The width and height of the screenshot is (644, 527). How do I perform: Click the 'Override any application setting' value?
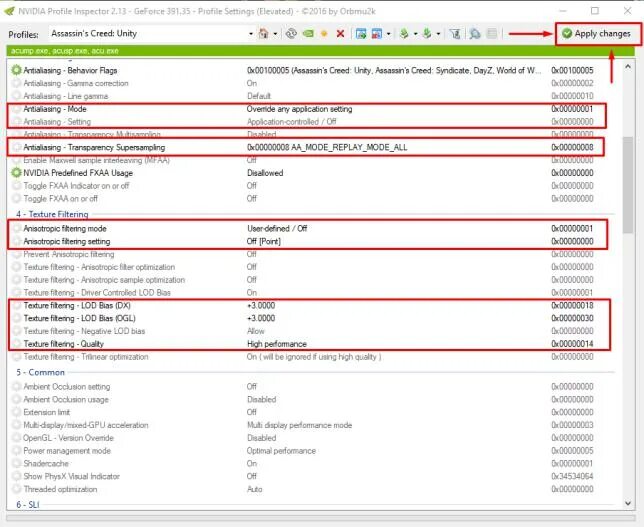(299, 109)
